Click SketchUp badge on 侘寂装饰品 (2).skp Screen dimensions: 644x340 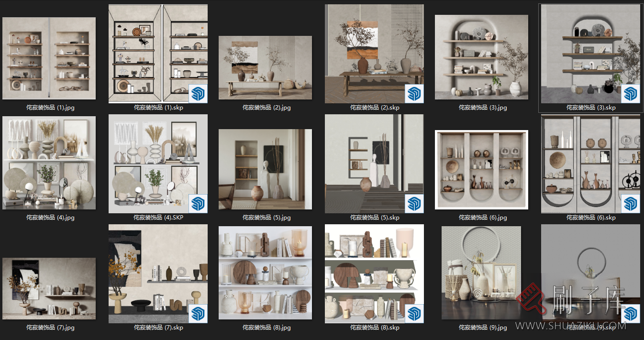414,93
